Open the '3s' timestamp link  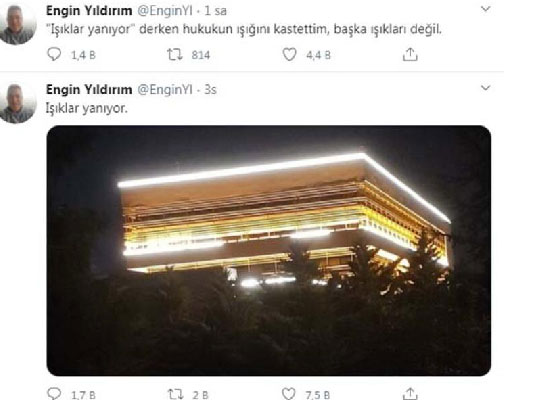pos(210,89)
